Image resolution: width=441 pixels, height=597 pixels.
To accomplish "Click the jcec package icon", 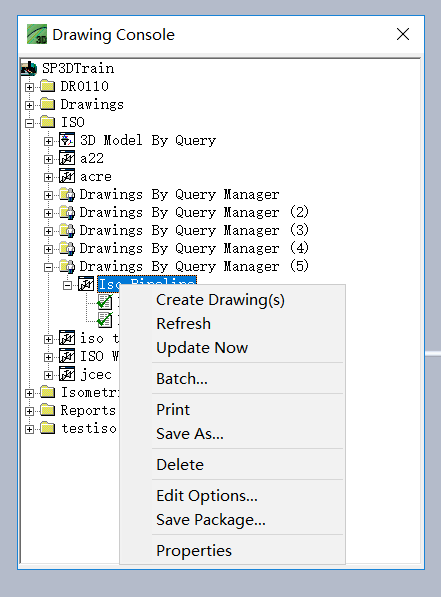I will pos(67,374).
